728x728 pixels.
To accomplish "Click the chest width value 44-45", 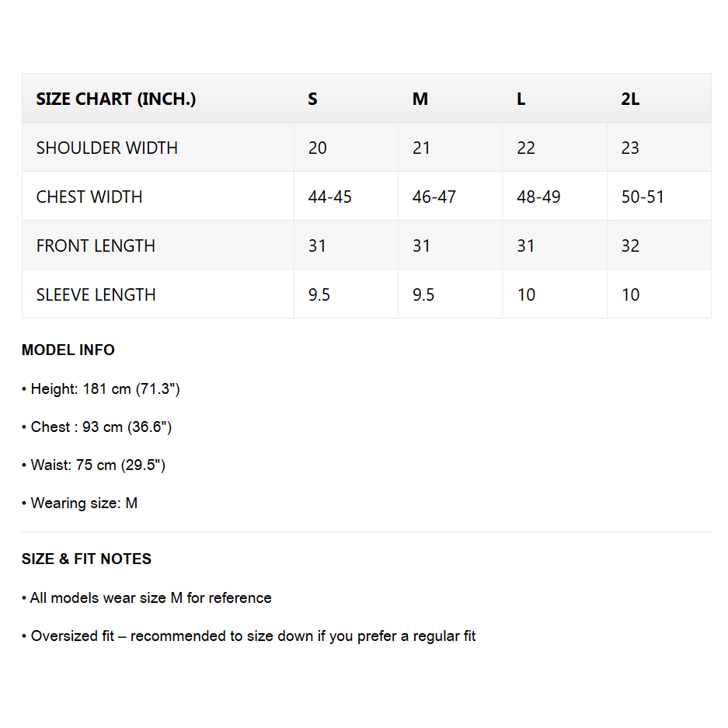I will [x=330, y=197].
